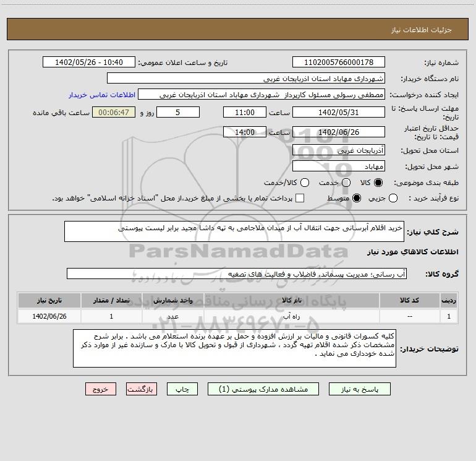Select the خدمت radio button
The width and height of the screenshot is (476, 461).
346,183
